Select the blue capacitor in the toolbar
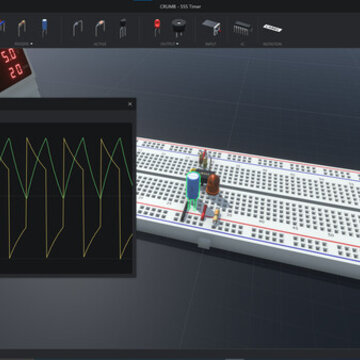Viewport: 360px width, 360px height. click(44, 28)
